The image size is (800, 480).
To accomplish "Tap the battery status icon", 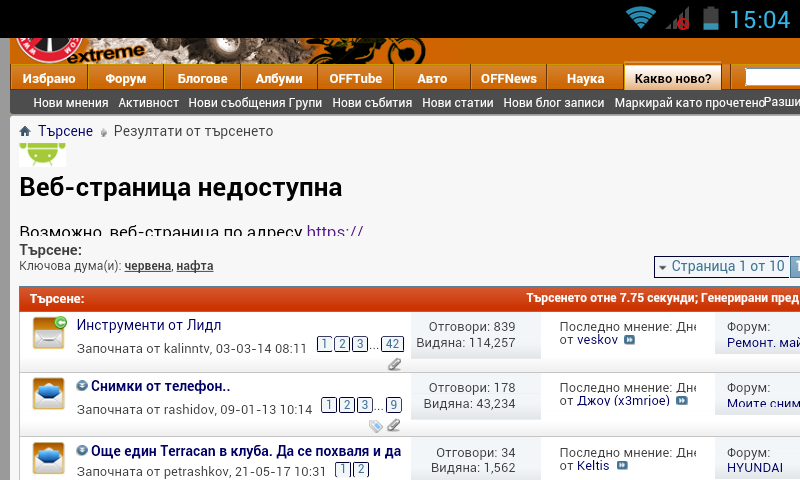I will click(x=711, y=18).
